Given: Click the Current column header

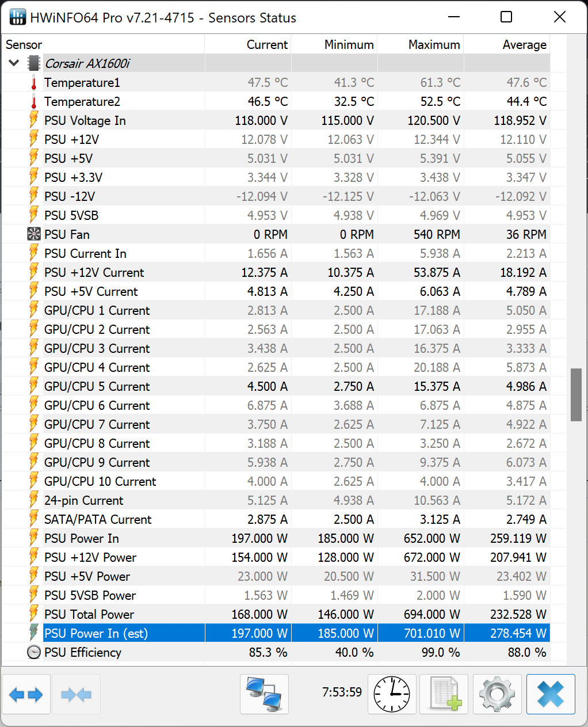Looking at the screenshot, I should tap(267, 45).
